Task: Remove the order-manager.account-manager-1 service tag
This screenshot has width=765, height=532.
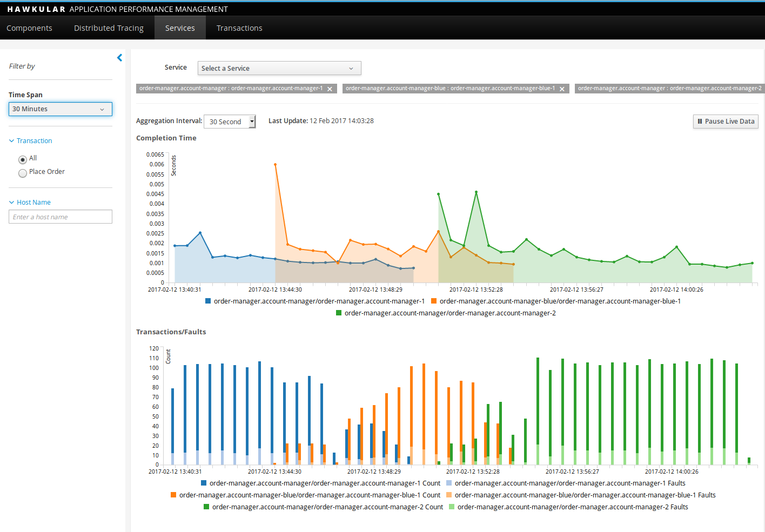Action: [330, 89]
